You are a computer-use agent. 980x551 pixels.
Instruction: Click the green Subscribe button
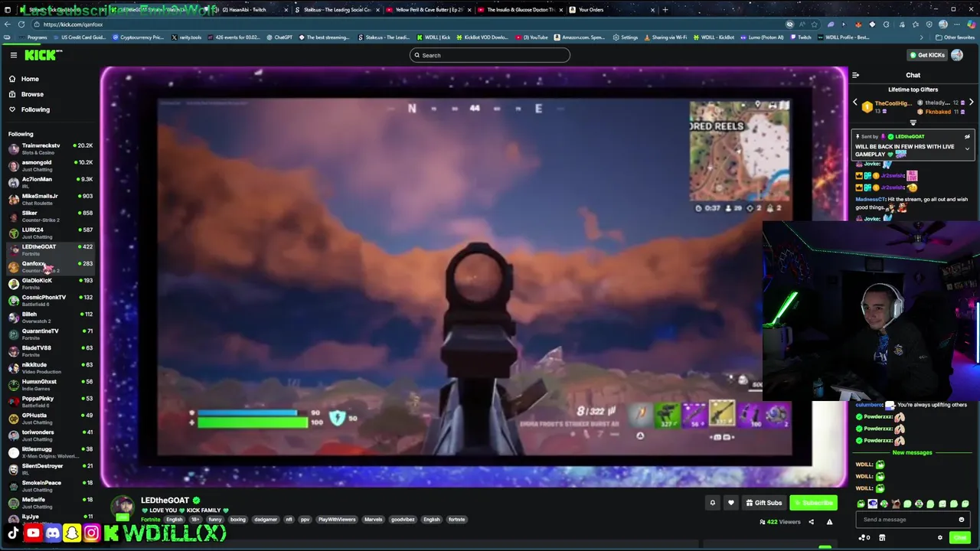click(813, 503)
